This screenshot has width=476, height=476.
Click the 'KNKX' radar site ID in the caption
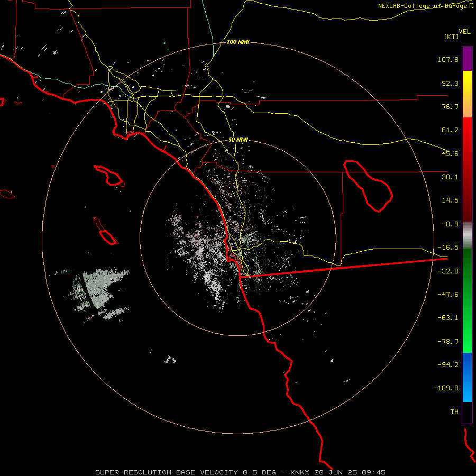click(x=300, y=472)
